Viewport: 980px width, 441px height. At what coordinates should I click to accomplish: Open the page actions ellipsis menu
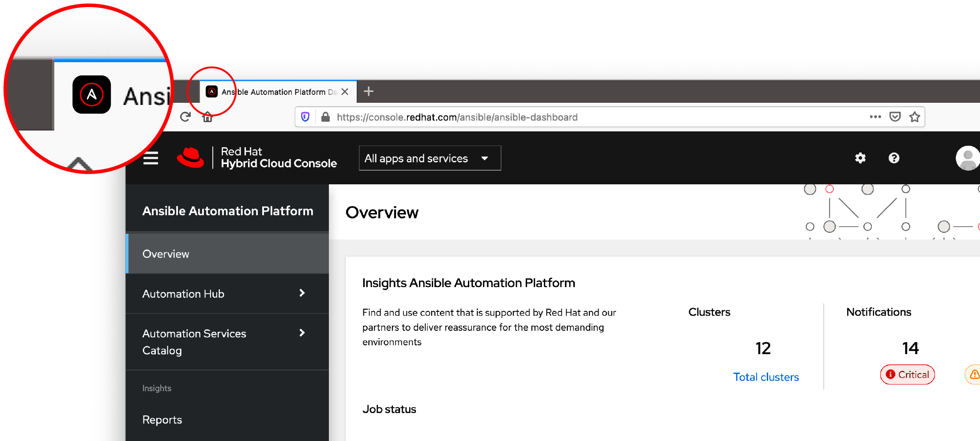pyautogui.click(x=875, y=117)
